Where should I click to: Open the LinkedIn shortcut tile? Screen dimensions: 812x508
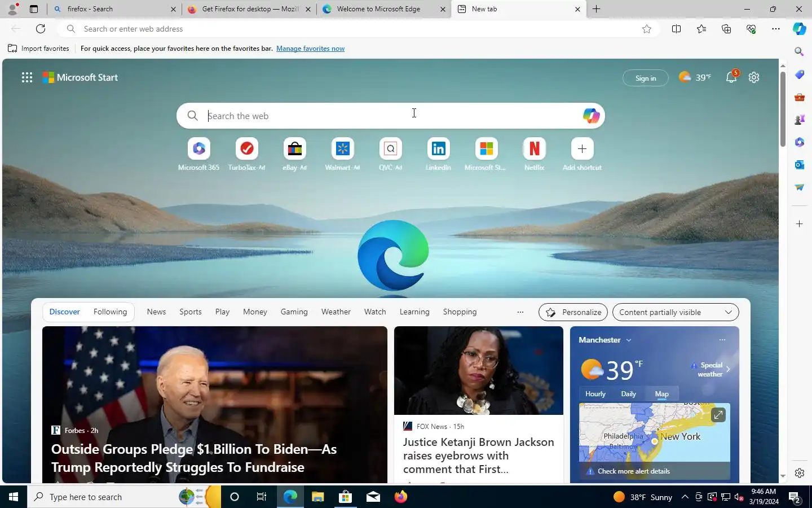click(438, 154)
